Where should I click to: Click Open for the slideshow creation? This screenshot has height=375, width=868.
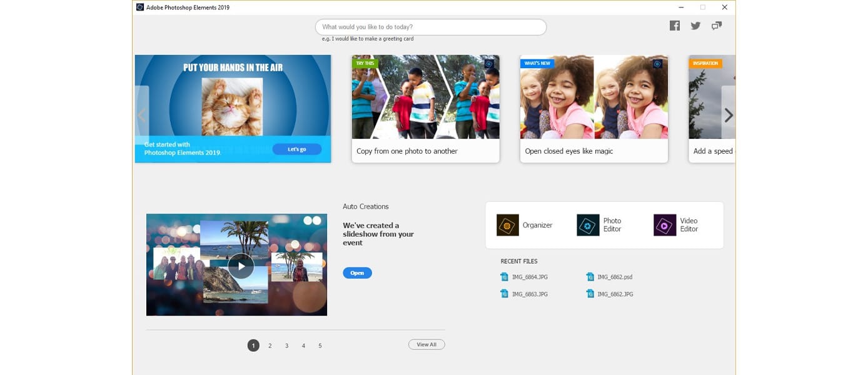coord(357,273)
